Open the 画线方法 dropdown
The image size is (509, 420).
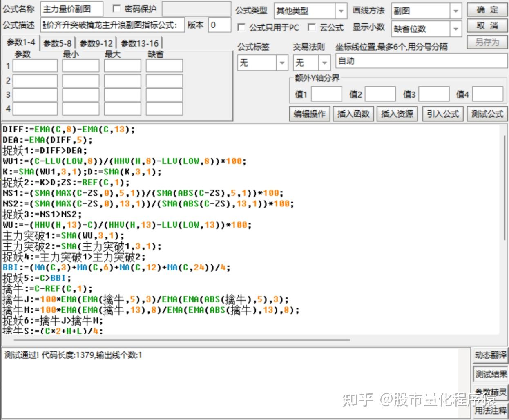tap(456, 11)
